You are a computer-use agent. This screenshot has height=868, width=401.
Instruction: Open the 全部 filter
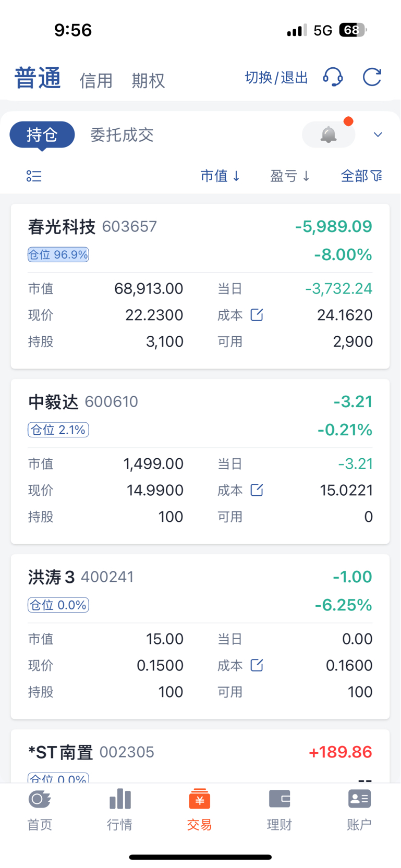pos(361,176)
